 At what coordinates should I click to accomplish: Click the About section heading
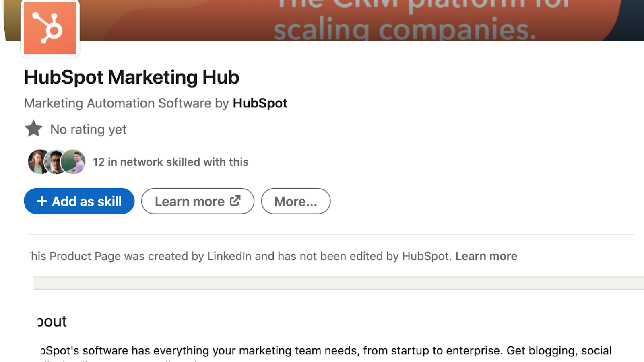tap(52, 321)
